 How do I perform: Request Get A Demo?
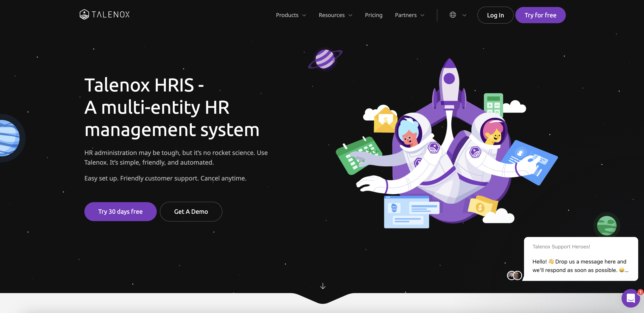[x=191, y=211]
